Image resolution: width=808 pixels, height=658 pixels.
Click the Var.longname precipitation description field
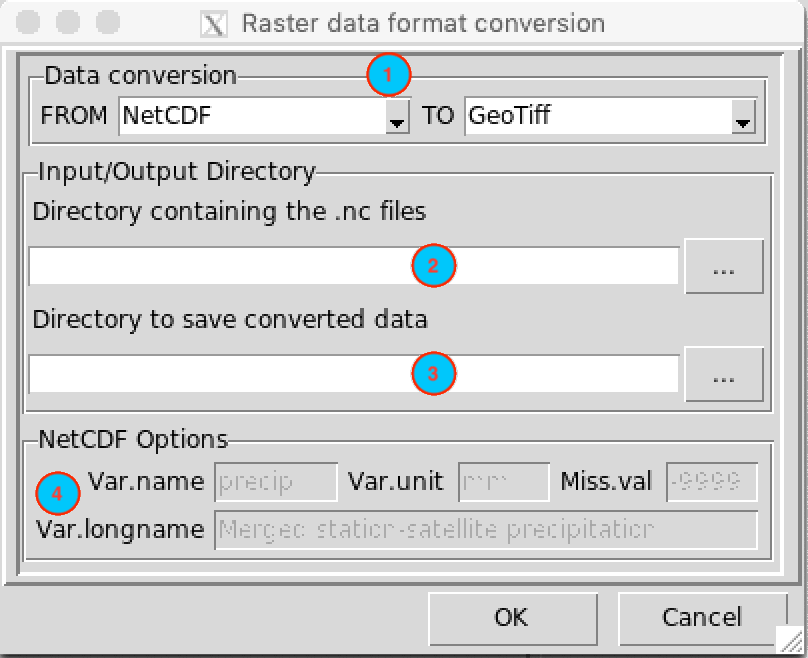coord(485,529)
